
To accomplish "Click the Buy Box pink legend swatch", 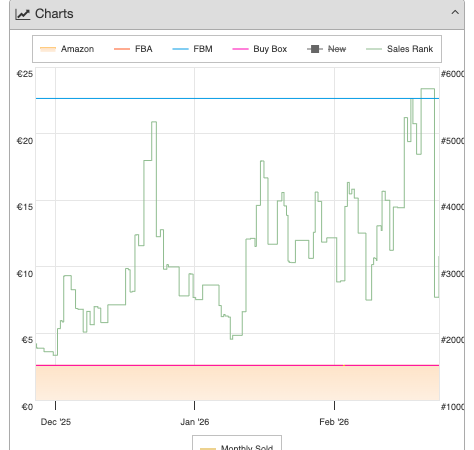I will (x=240, y=49).
